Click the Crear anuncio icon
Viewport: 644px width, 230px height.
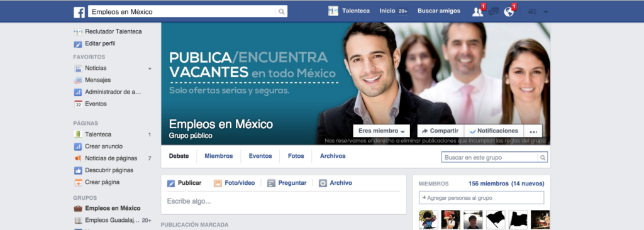pos(78,146)
